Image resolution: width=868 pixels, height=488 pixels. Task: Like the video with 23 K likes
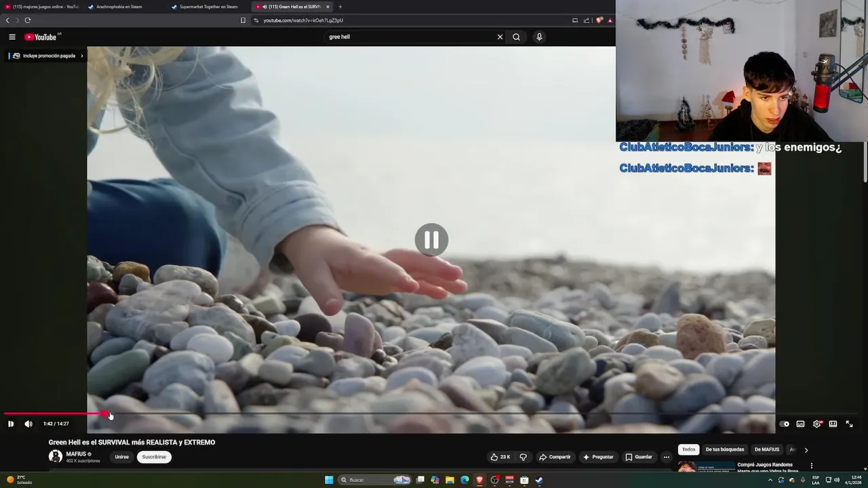coord(500,457)
